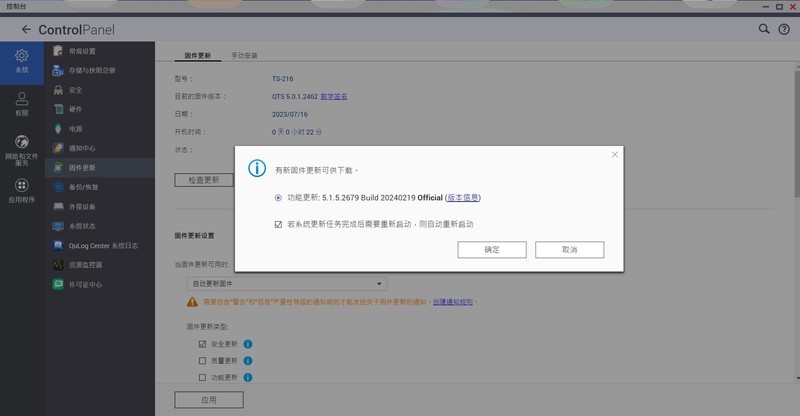Click info icon next to 安全更新

pyautogui.click(x=248, y=344)
